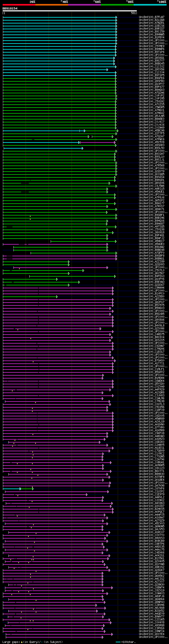Image resolution: width=169 pixels, height=644 pixels.
Task: Select hit label UniRef100_A5HDI7
Action: [x=152, y=241]
